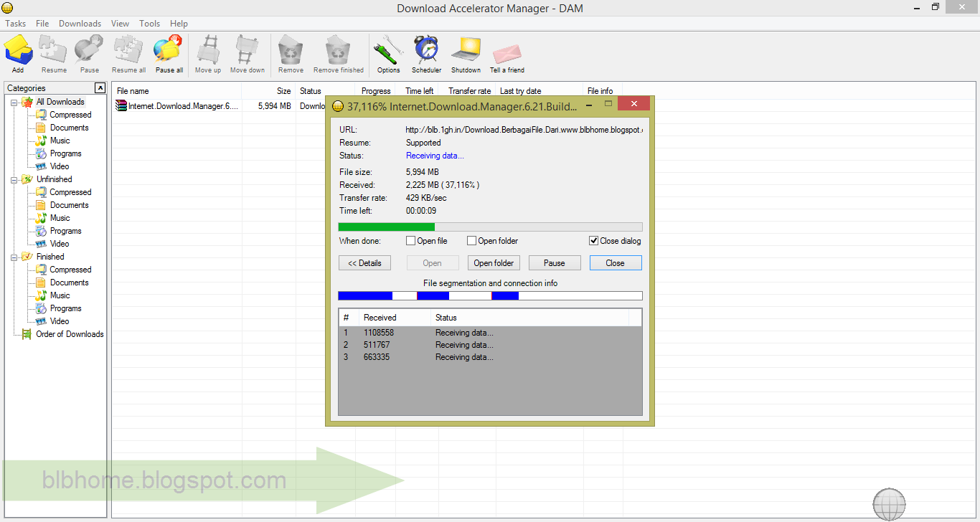Click the Open folder button in dialog
The height and width of the screenshot is (522, 980).
[x=494, y=263]
